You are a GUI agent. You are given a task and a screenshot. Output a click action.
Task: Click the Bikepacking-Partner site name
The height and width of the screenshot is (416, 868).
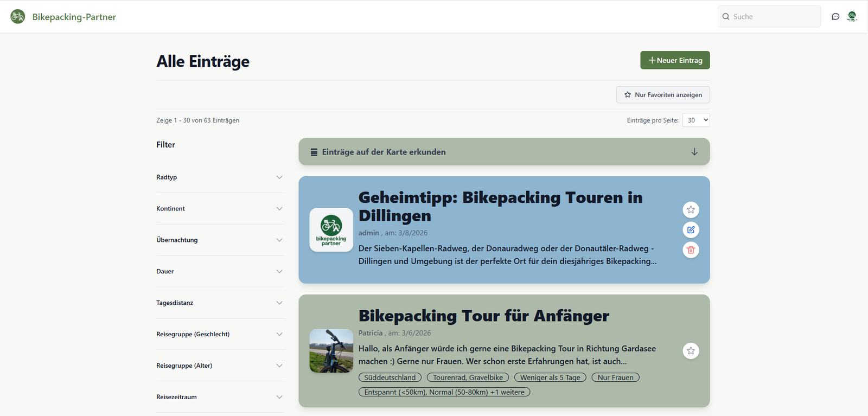[74, 17]
